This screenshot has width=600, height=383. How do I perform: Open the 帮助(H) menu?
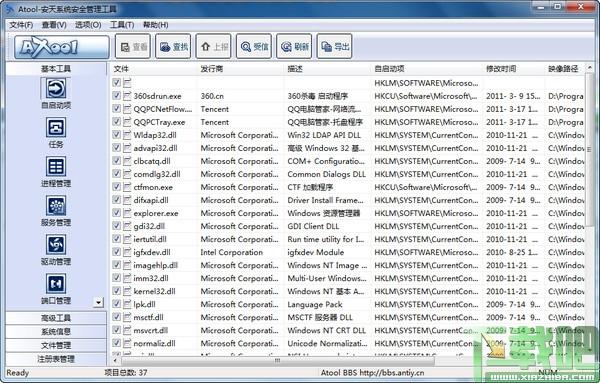155,25
